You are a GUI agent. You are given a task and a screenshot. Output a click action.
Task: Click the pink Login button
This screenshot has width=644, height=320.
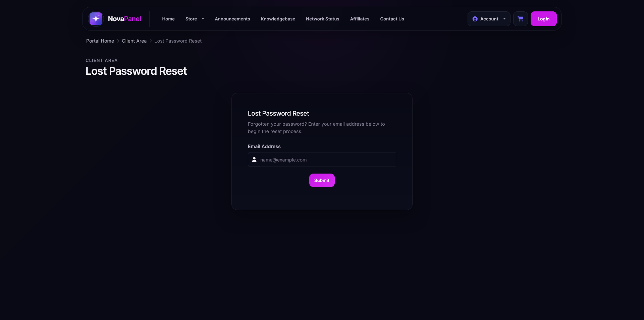click(543, 19)
